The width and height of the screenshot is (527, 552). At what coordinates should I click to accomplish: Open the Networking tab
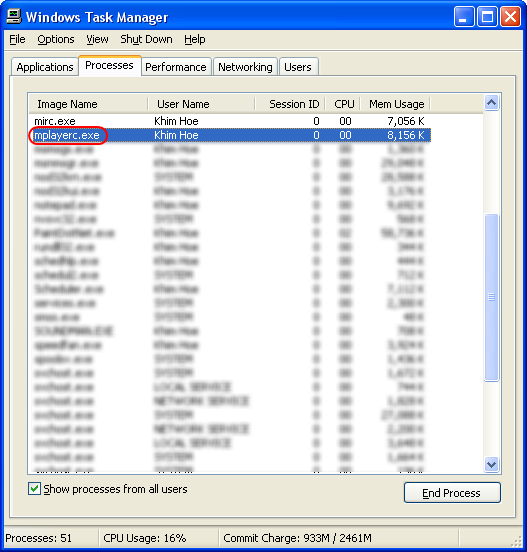tap(245, 67)
